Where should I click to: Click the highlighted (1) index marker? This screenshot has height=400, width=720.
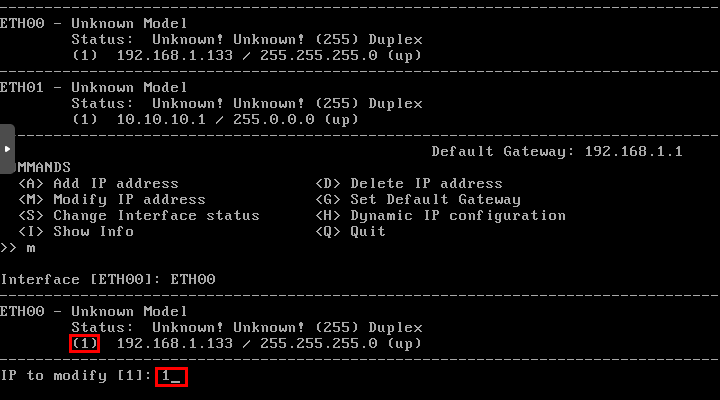tap(84, 344)
